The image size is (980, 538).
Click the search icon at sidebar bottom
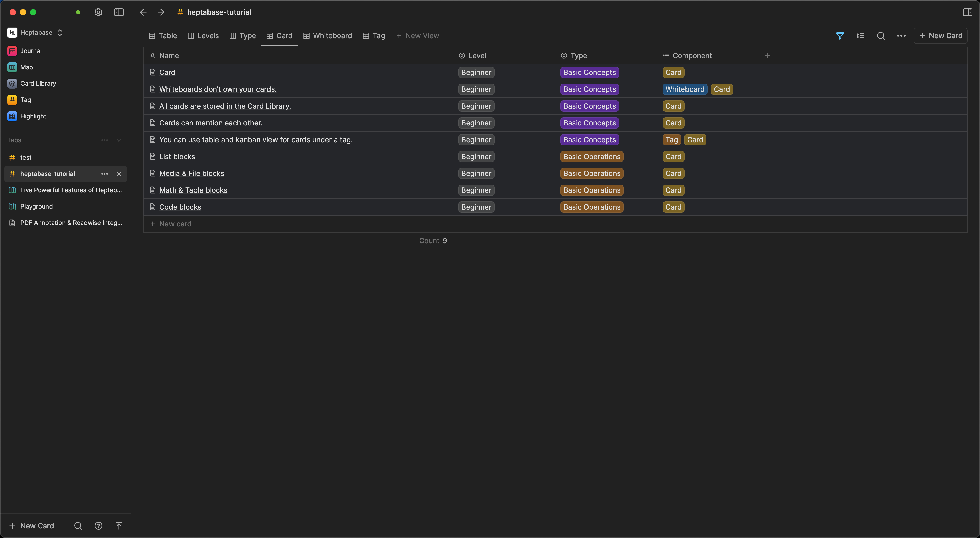click(x=78, y=526)
